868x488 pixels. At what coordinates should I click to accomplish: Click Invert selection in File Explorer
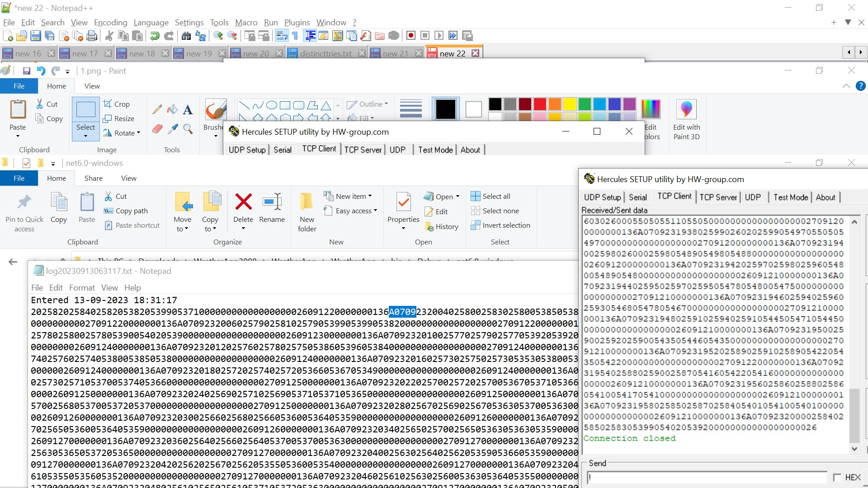[x=500, y=225]
